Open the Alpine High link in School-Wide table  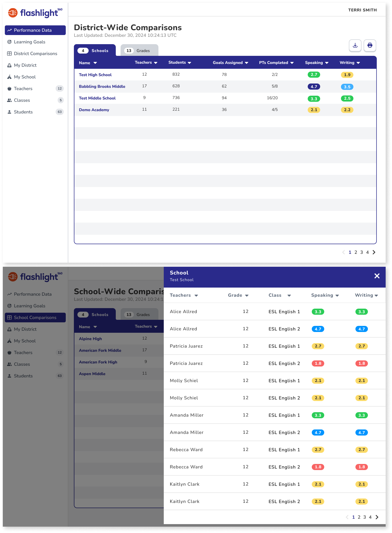(x=90, y=339)
